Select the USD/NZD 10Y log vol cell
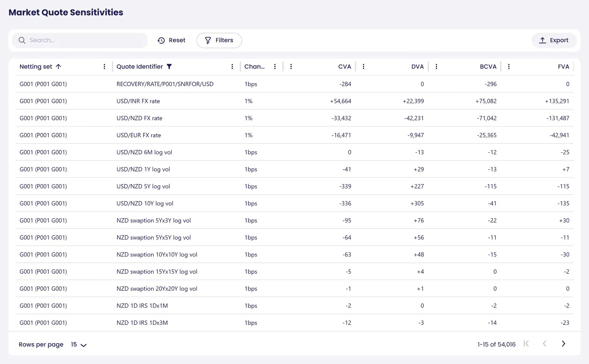The height and width of the screenshot is (364, 589). click(145, 204)
